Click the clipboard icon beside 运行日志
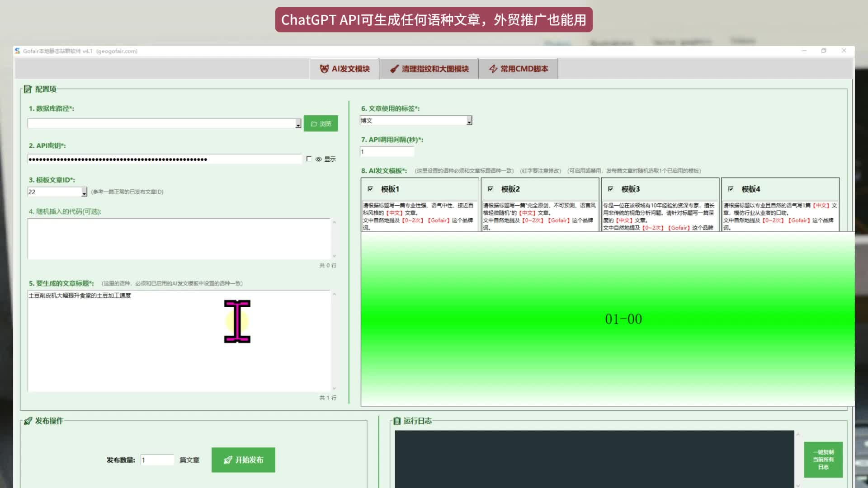 pos(397,421)
